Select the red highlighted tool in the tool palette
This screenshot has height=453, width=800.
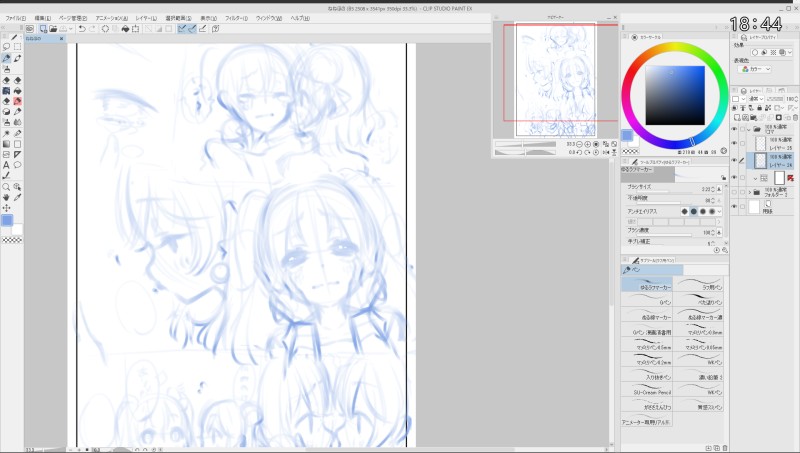click(x=17, y=101)
